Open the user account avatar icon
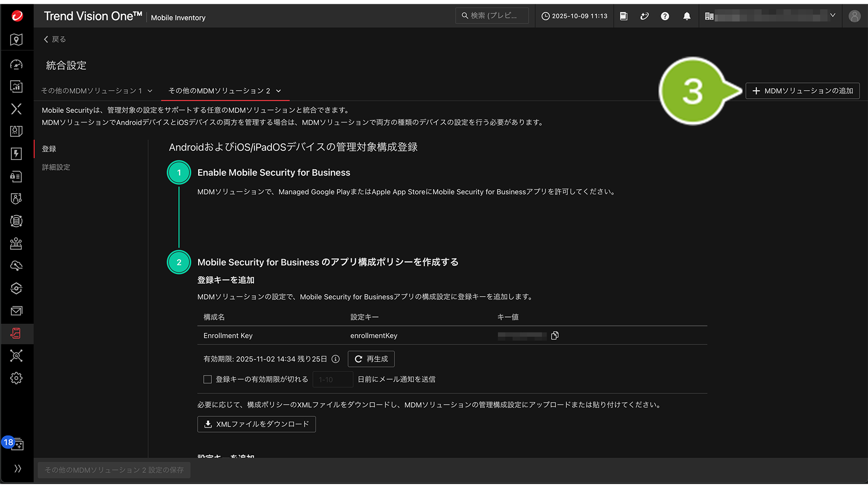This screenshot has height=488, width=868. coord(854,16)
